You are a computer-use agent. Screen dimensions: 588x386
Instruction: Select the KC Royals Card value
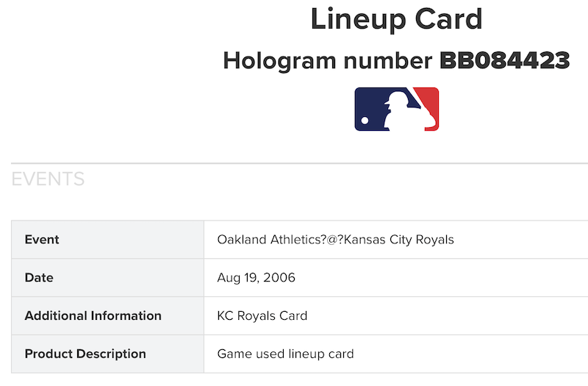click(x=262, y=315)
